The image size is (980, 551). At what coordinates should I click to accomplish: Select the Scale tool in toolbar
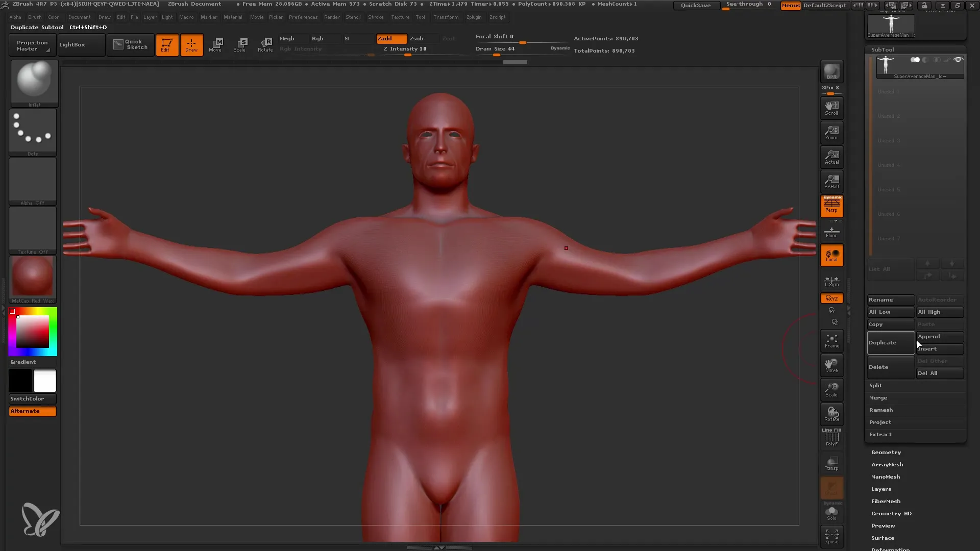(x=240, y=44)
